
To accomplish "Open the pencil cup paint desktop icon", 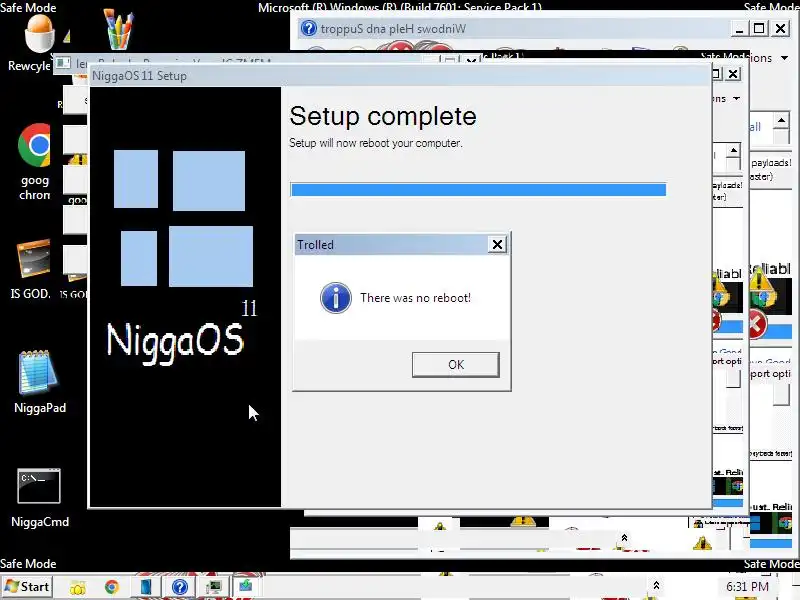I will coord(118,30).
